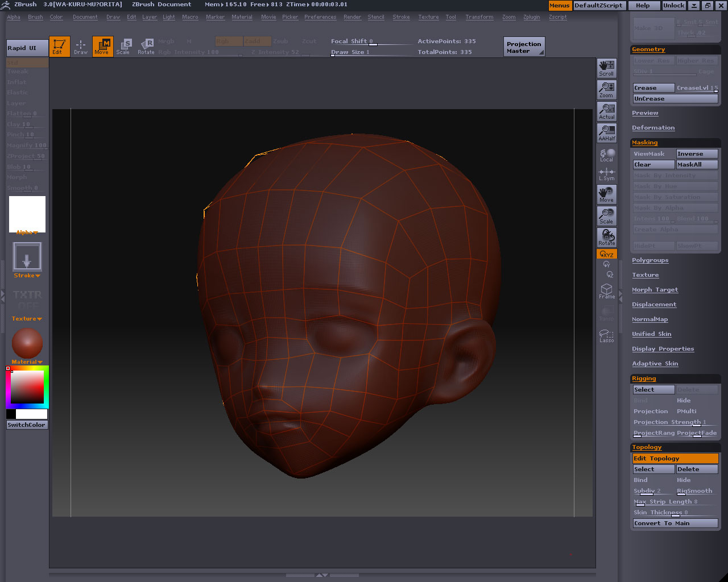Select the Scale tool in top toolbar
728x582 pixels.
tap(123, 47)
